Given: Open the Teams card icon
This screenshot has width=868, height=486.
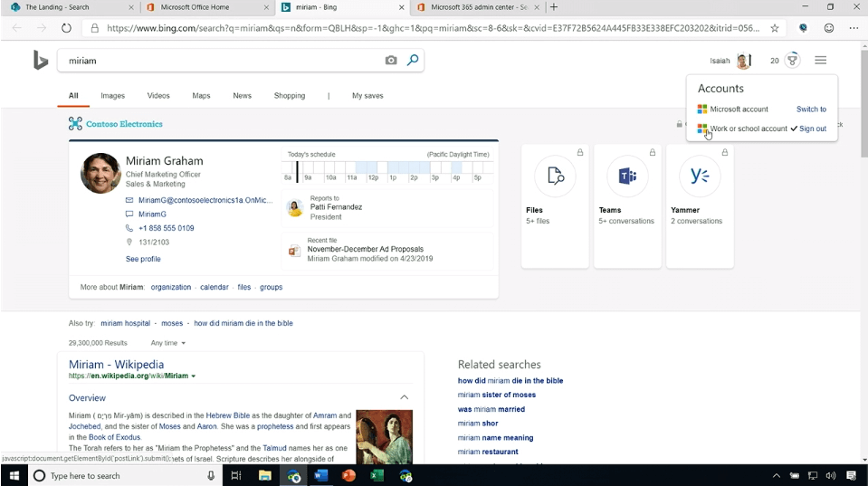Looking at the screenshot, I should coord(627,176).
